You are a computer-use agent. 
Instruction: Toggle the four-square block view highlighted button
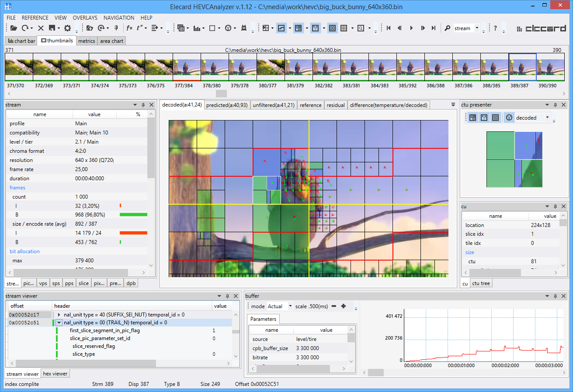pyautogui.click(x=332, y=28)
